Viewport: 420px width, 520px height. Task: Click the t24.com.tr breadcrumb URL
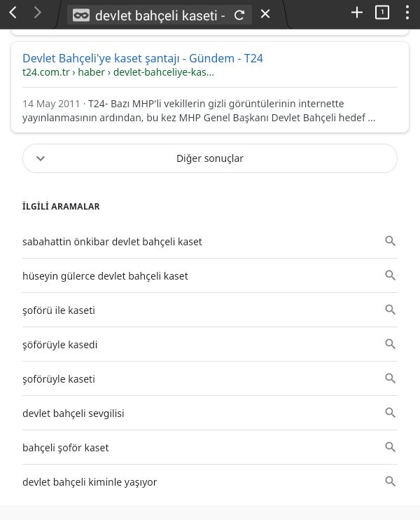pyautogui.click(x=118, y=72)
